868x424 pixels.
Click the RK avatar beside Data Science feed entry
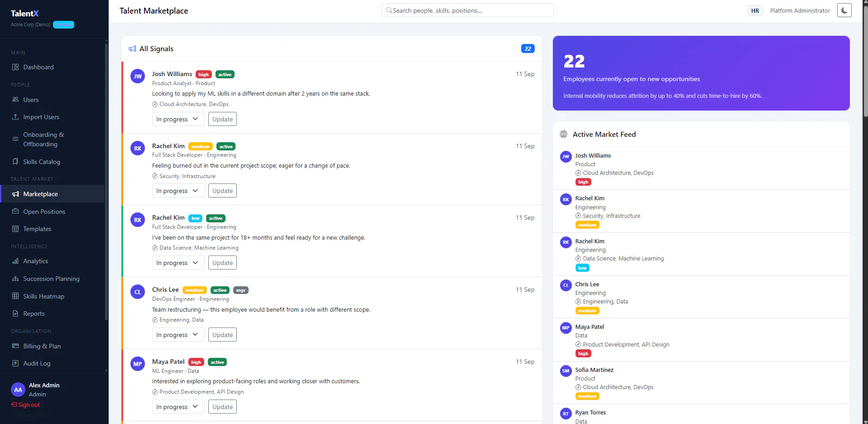click(x=566, y=242)
